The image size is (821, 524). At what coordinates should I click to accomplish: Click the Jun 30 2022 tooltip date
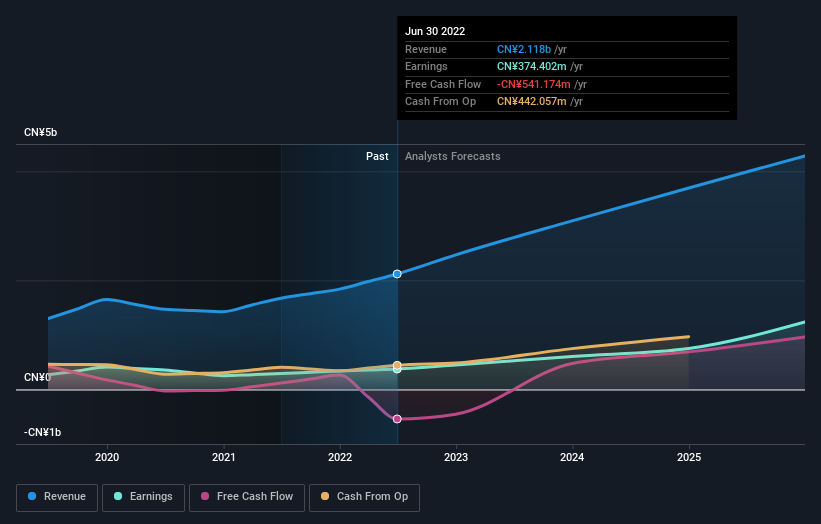click(x=435, y=31)
